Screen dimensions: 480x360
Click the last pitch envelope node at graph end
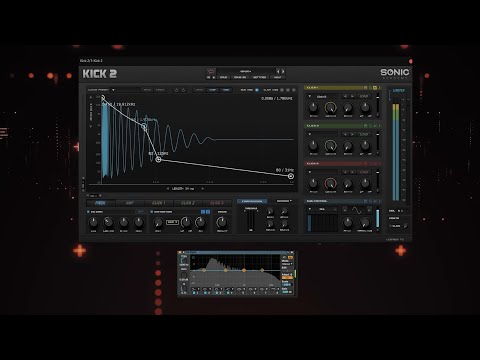pos(291,176)
